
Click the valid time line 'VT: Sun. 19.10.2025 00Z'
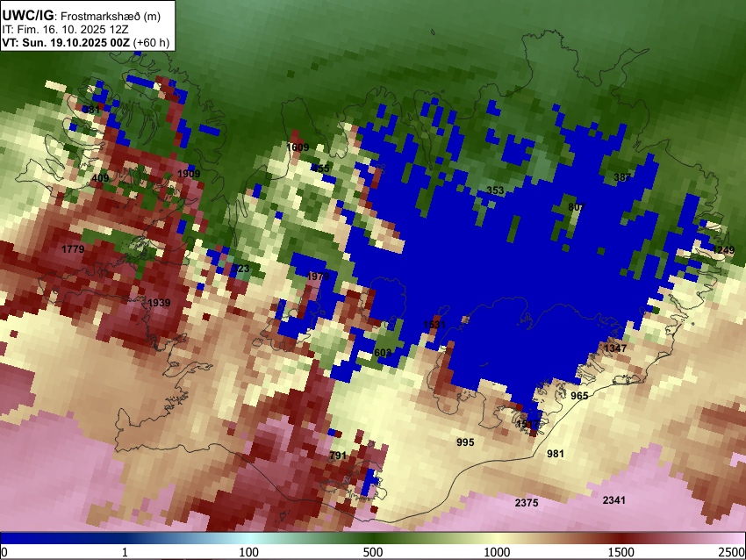(x=66, y=42)
